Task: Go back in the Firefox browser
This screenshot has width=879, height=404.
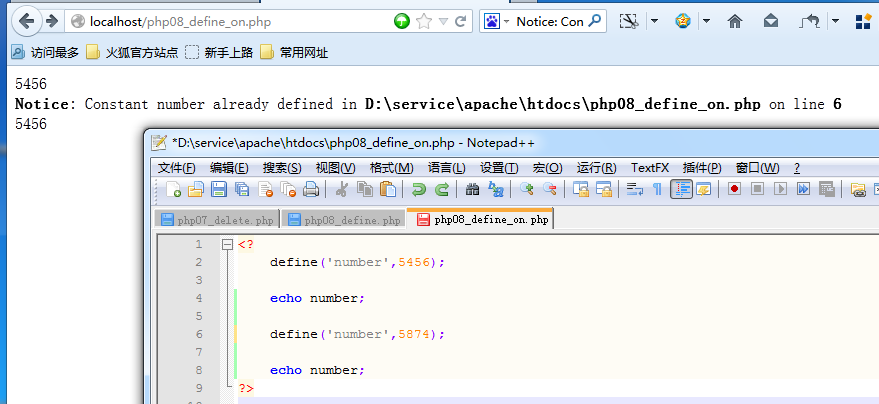Action: tap(26, 22)
